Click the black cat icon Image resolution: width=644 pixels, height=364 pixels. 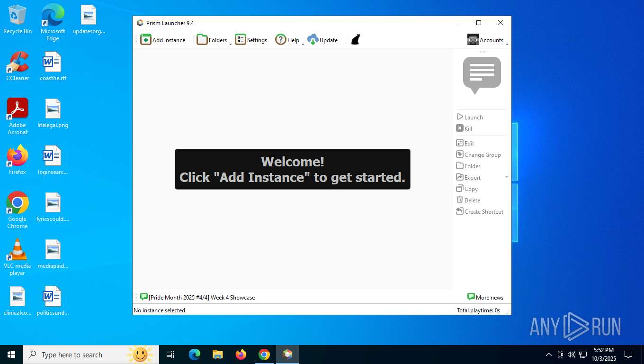(356, 40)
